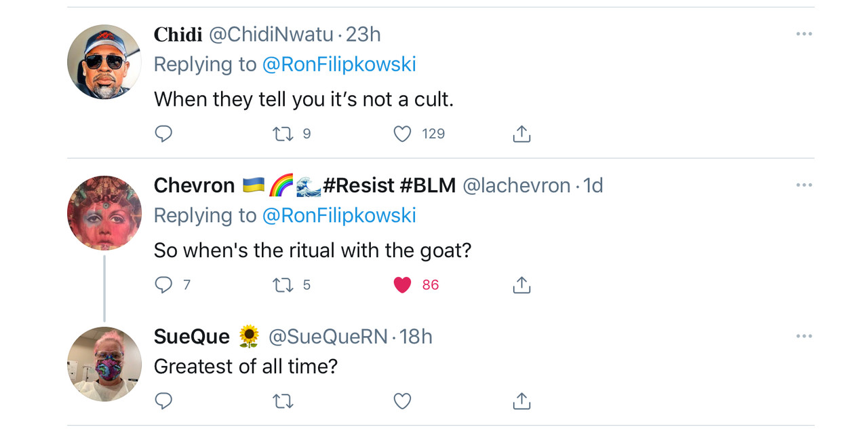Reply to Chevron's goat ritual tweet
Screen dimensions: 868x429
coord(163,285)
